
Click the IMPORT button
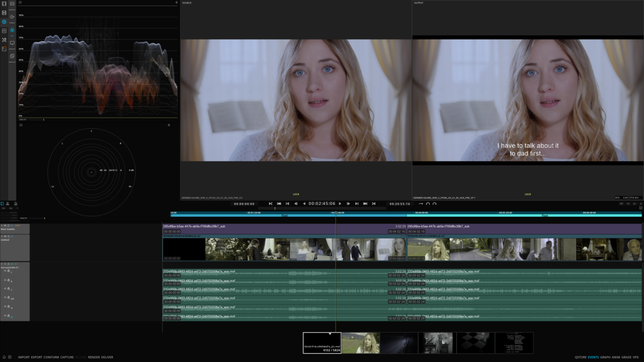coord(24,357)
